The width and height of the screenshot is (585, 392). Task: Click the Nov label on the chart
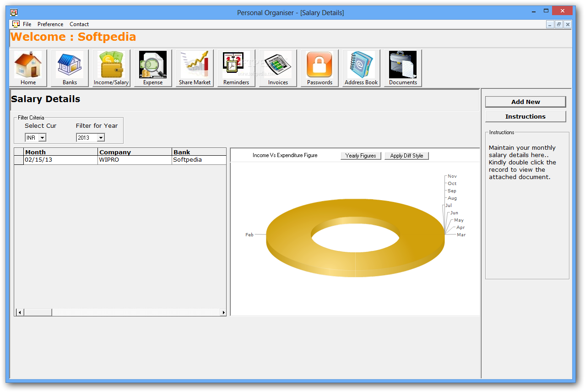(452, 176)
